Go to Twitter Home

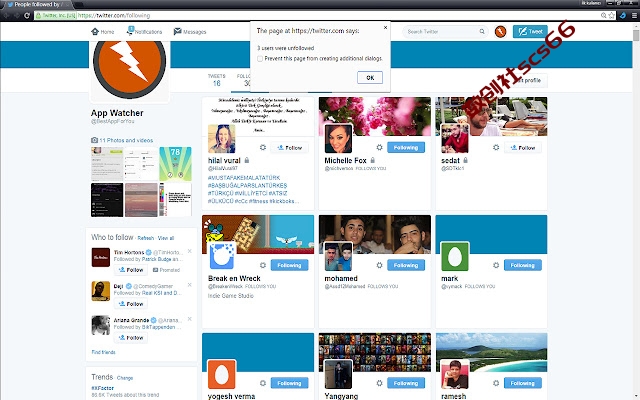[x=102, y=31]
